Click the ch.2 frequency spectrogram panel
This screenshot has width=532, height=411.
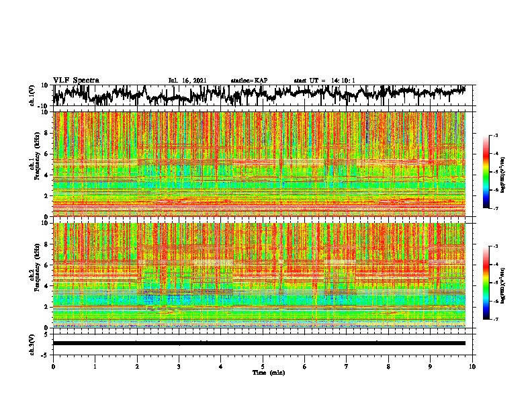pyautogui.click(x=259, y=275)
